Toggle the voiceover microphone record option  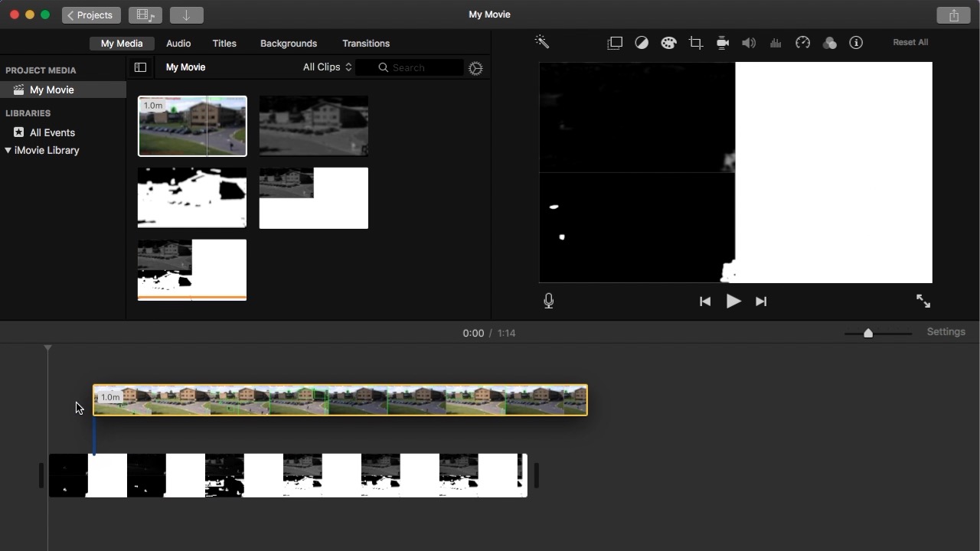point(548,300)
